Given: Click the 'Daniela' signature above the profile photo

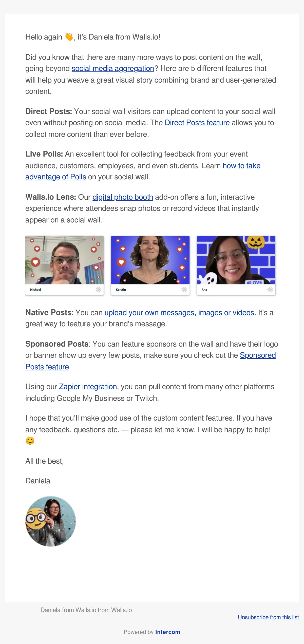Looking at the screenshot, I should [x=38, y=481].
